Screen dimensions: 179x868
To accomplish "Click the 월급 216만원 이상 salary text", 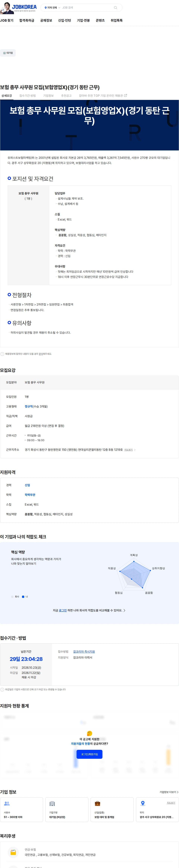I will [44, 426].
